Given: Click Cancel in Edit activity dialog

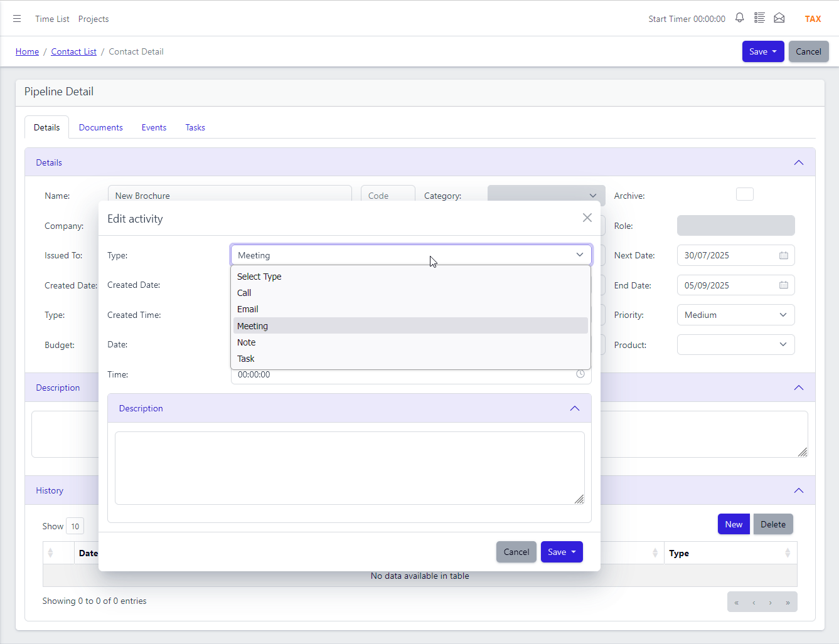Looking at the screenshot, I should tap(516, 552).
